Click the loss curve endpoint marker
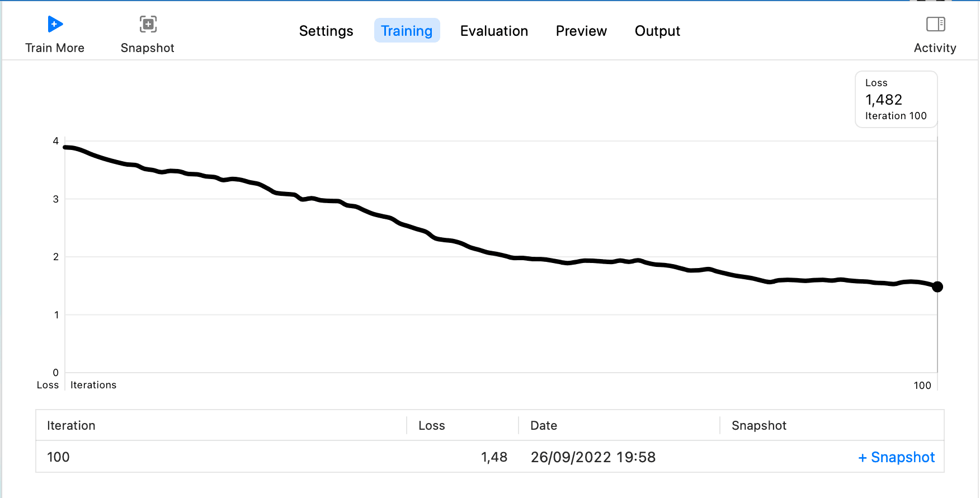The image size is (980, 498). point(937,286)
